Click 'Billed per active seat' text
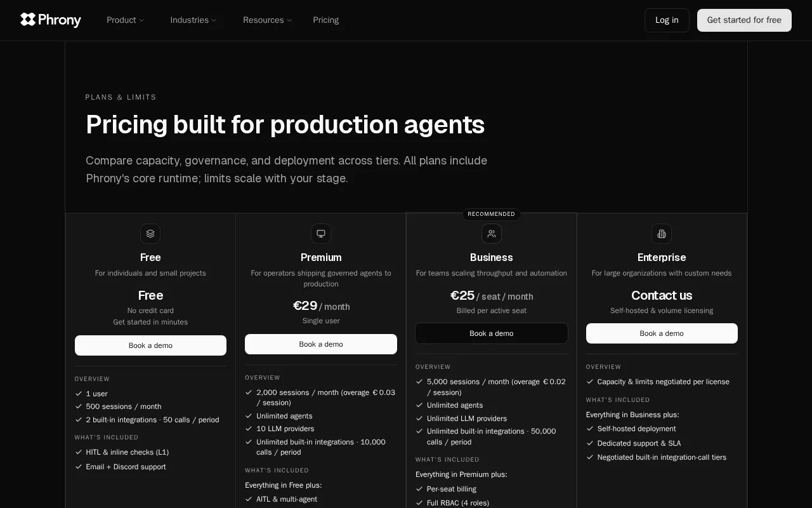This screenshot has height=508, width=812. 492,311
